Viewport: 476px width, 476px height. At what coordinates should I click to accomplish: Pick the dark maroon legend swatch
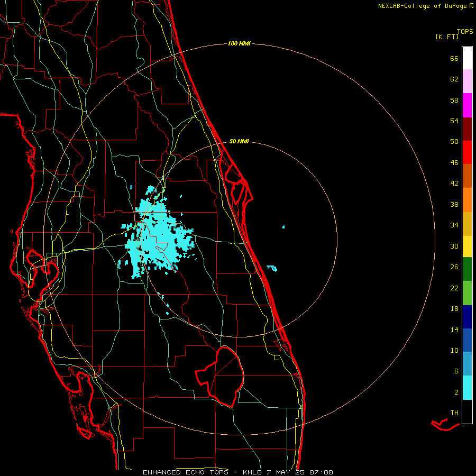click(467, 129)
